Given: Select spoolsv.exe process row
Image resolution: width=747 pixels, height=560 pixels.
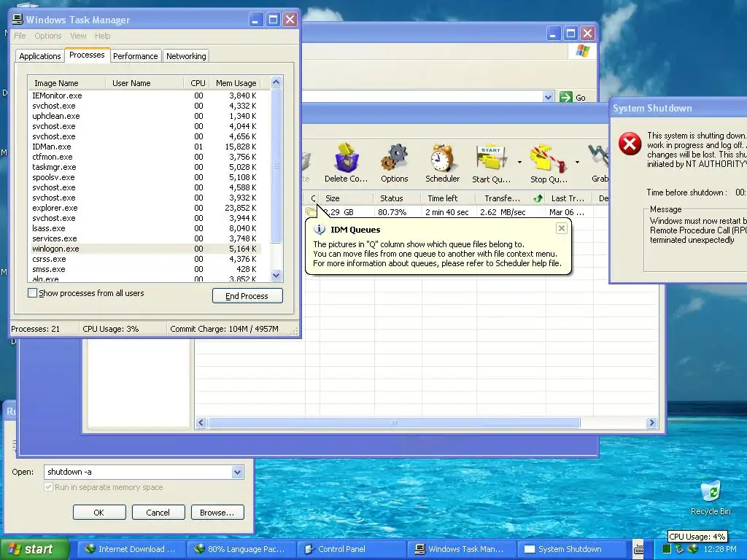Looking at the screenshot, I should pyautogui.click(x=145, y=177).
